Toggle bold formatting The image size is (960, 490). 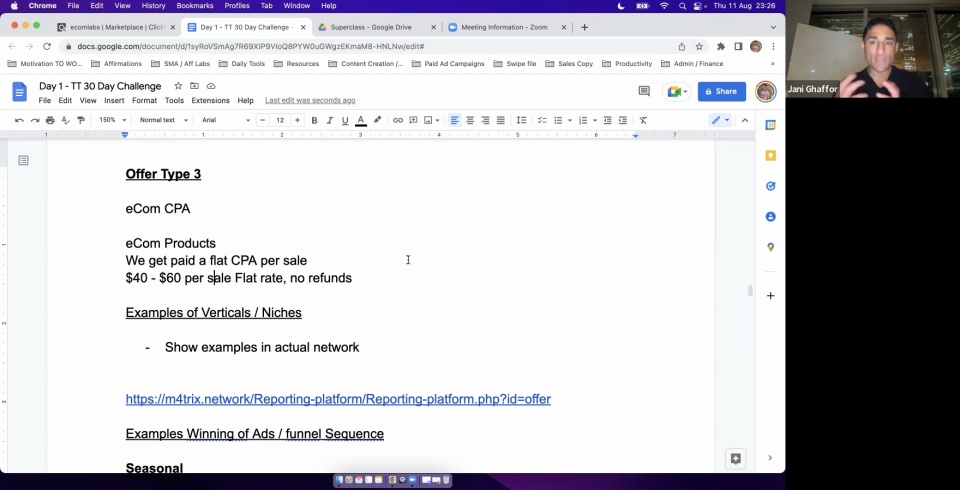tap(314, 120)
